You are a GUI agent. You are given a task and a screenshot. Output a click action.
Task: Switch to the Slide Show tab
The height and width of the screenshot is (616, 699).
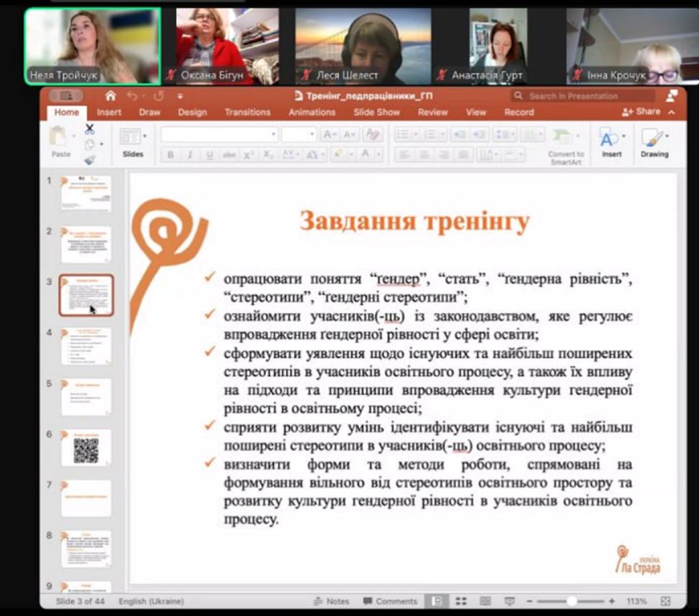click(377, 112)
